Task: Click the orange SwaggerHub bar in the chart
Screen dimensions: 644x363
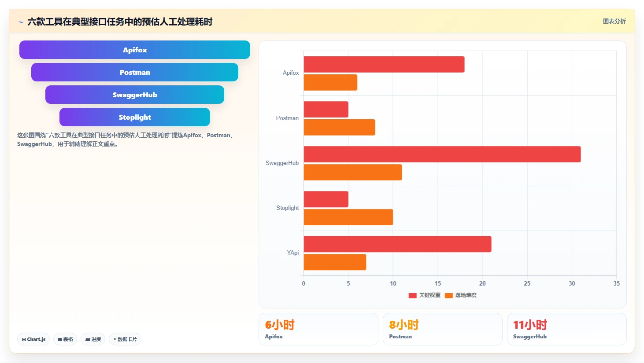Action: [353, 172]
